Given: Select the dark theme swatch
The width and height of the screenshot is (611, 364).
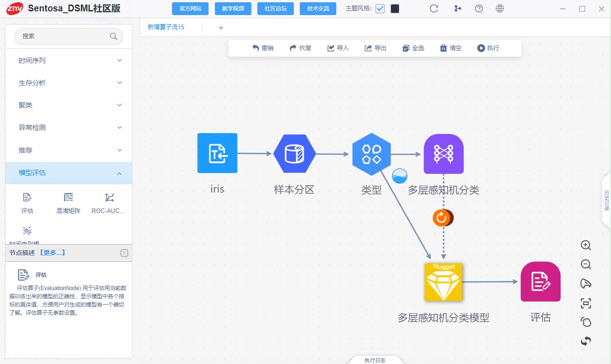Looking at the screenshot, I should 395,9.
